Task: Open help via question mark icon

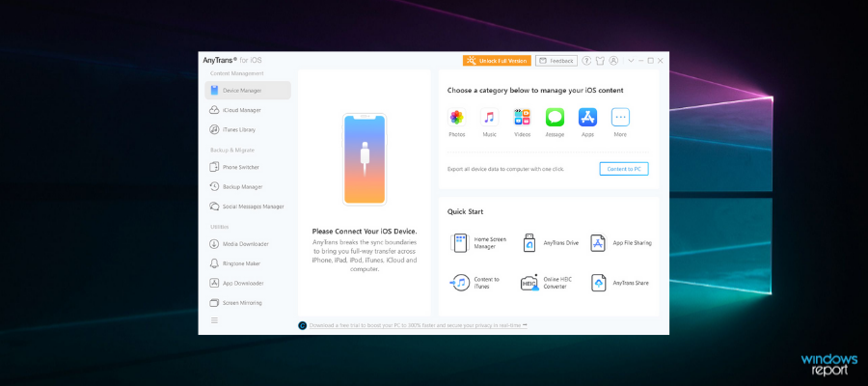Action: 586,61
